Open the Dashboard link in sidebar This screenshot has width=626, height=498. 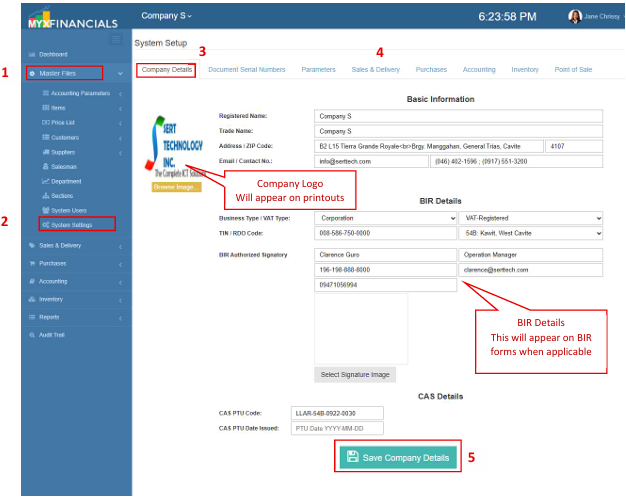[x=53, y=54]
